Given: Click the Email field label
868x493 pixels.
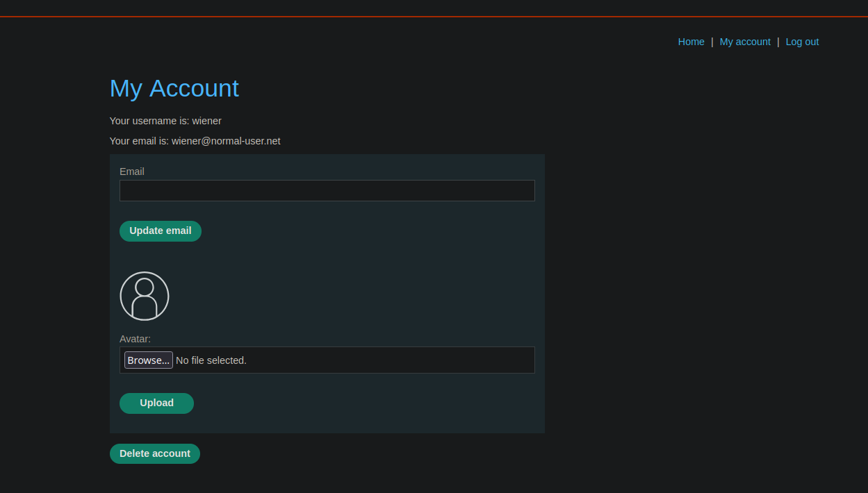Looking at the screenshot, I should (x=132, y=172).
